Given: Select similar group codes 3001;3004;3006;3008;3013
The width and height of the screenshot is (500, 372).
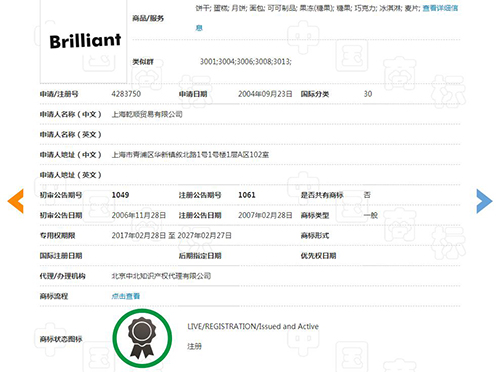Looking at the screenshot, I should click(246, 62).
